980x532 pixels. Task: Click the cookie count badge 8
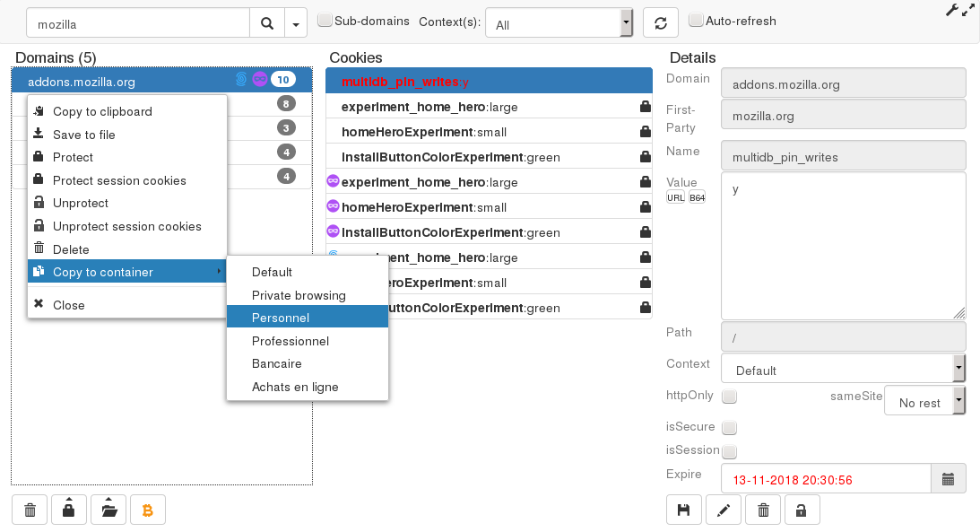pyautogui.click(x=286, y=104)
